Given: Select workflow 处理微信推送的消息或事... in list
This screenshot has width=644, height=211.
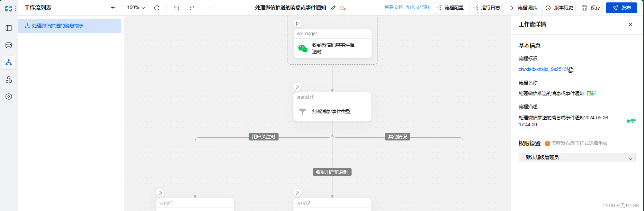Looking at the screenshot, I should coord(69,26).
